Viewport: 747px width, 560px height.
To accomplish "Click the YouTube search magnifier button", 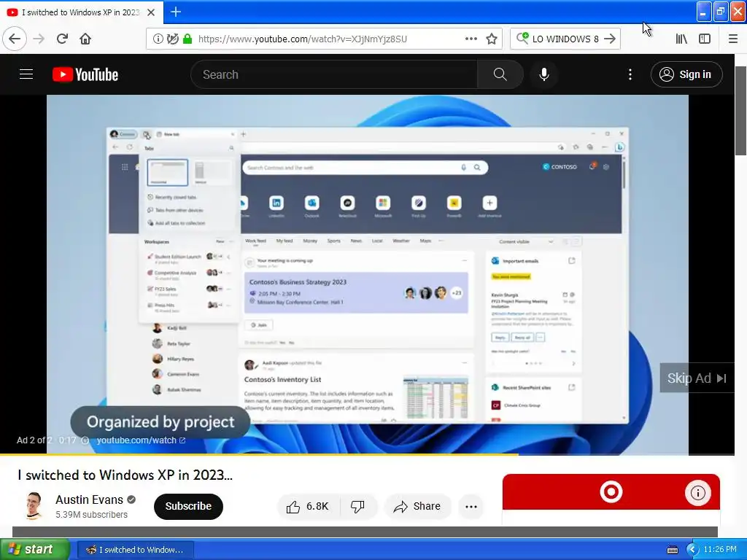I will (500, 74).
